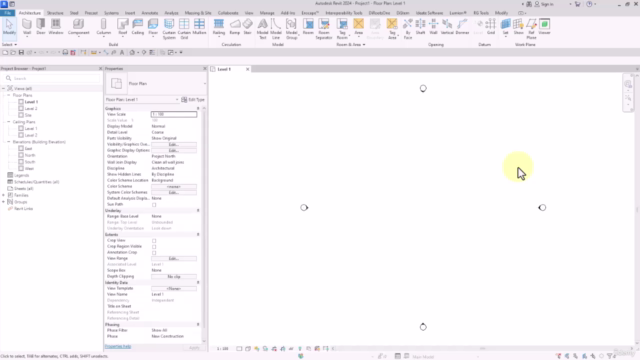This screenshot has width=640, height=360.
Task: Select the Dormer opening tool
Action: point(462,27)
